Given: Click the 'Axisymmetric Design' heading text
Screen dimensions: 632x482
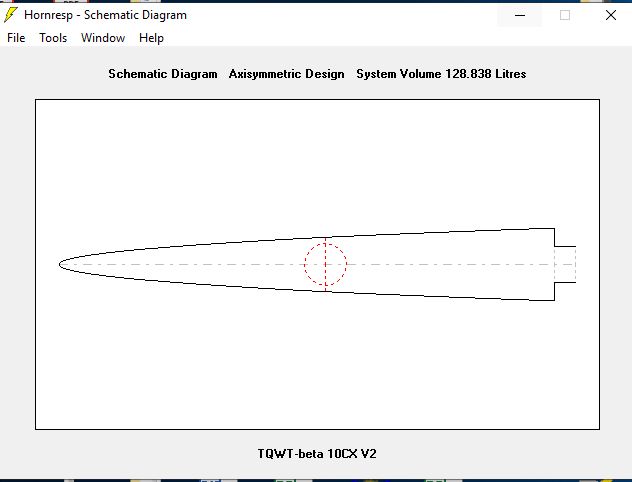Looking at the screenshot, I should [x=287, y=74].
